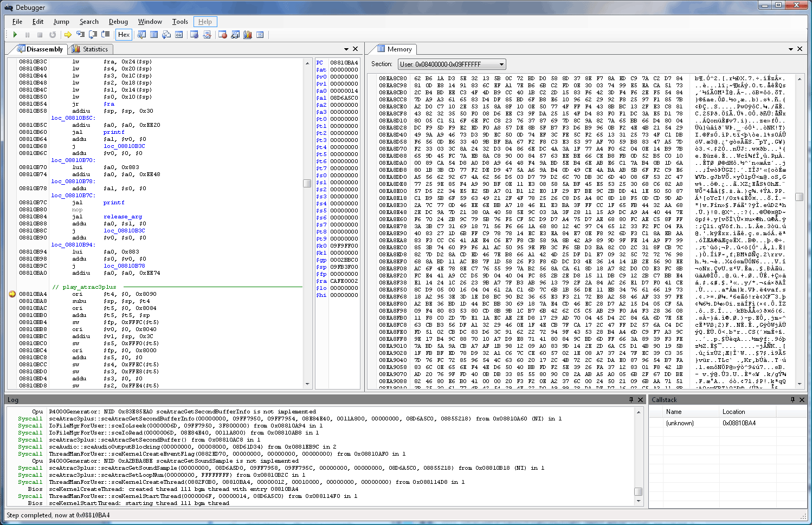This screenshot has width=812, height=525.
Task: Open the Jump menu
Action: pyautogui.click(x=61, y=22)
